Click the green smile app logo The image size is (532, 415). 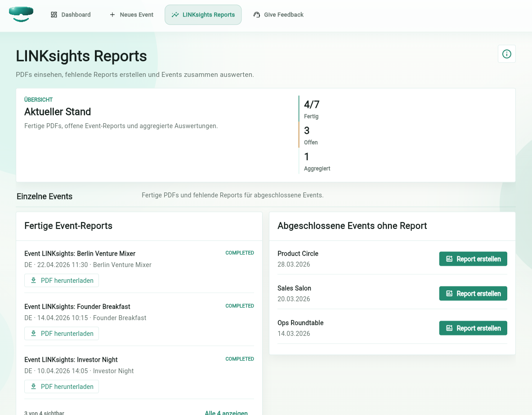tap(21, 14)
